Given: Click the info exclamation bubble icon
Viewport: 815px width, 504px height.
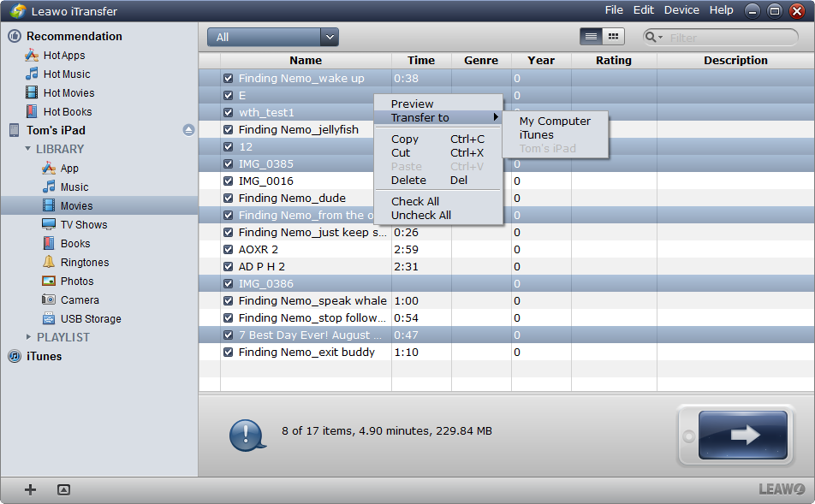Looking at the screenshot, I should [247, 435].
